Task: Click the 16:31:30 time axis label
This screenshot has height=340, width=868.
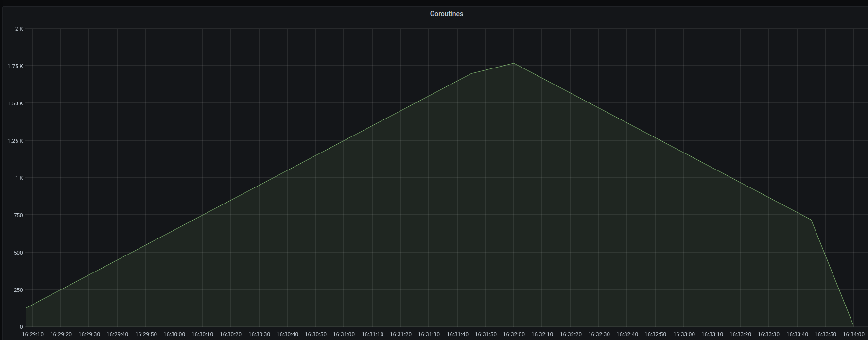Action: tap(429, 334)
